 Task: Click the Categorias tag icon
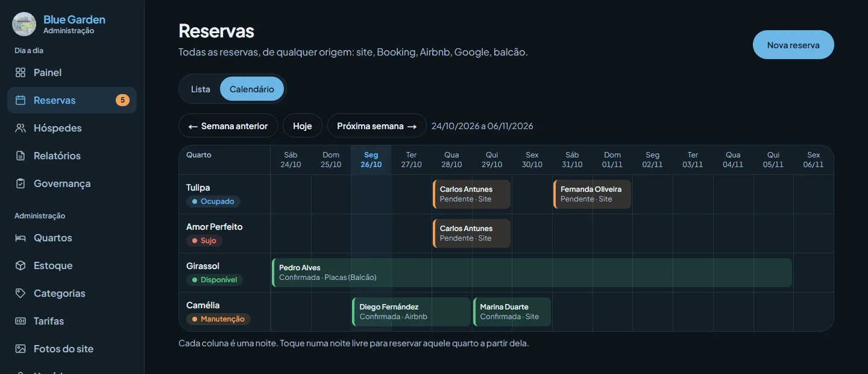[x=20, y=293]
